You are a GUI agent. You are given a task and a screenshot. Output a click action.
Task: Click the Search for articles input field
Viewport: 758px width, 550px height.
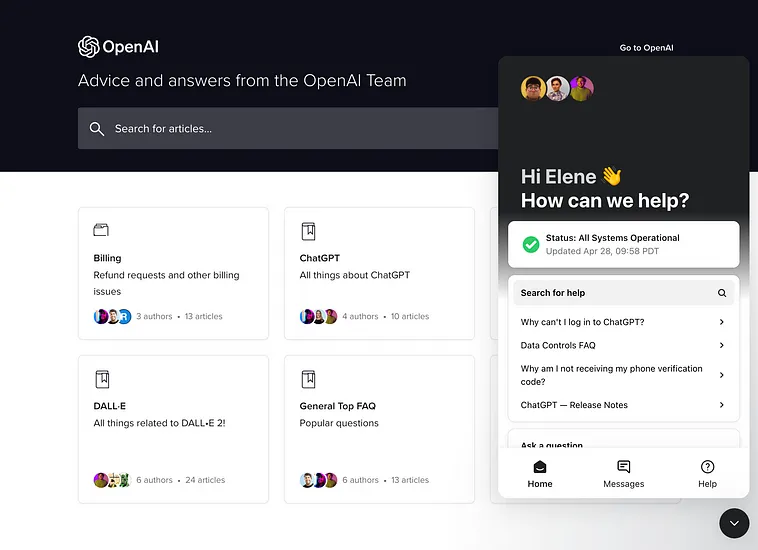pyautogui.click(x=288, y=129)
